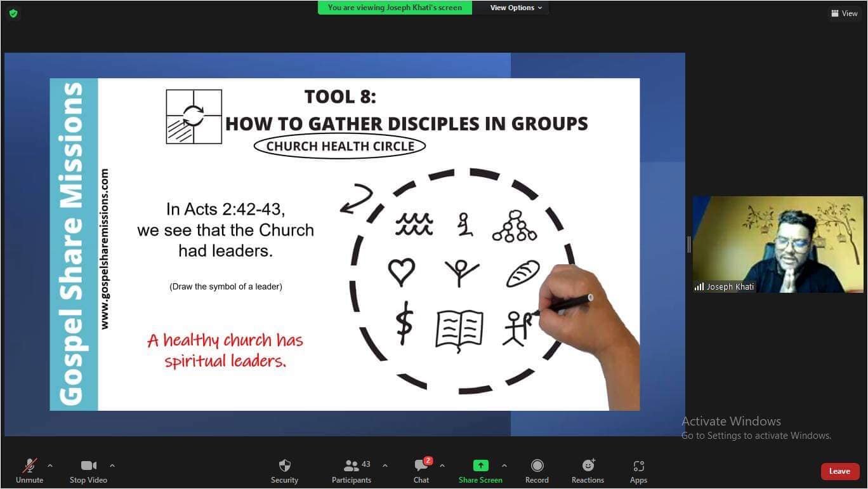Expand the arrow beside Chat
The image size is (868, 489).
pos(442,466)
